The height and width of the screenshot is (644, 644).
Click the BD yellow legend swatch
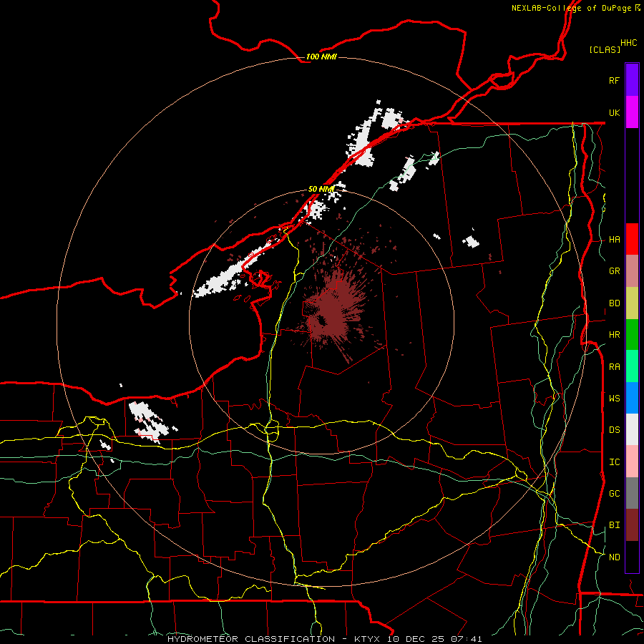click(x=632, y=303)
